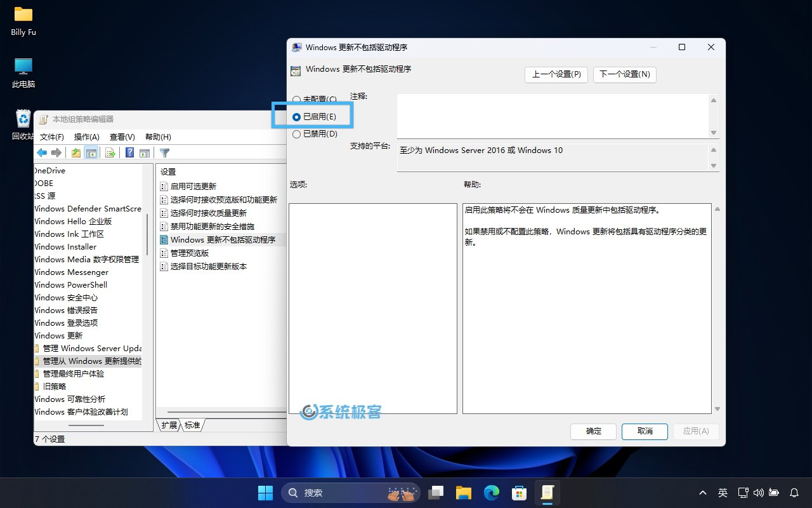Open the 文件(F) menu
812x508 pixels.
pos(52,137)
